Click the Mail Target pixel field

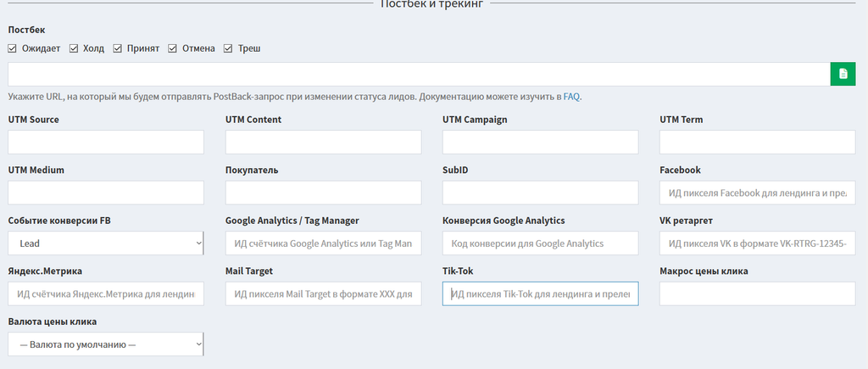tap(323, 294)
